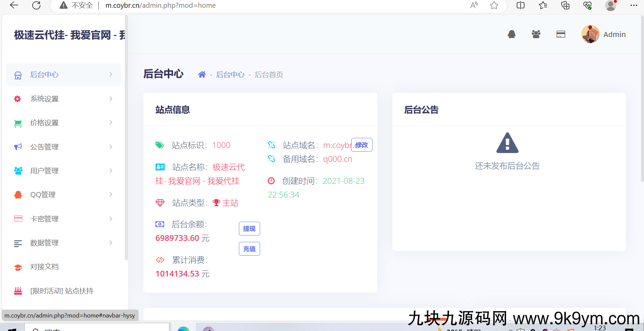Viewport: 644px width, 331px height.
Task: Click the favorites star in the browser toolbar
Action: pos(494,5)
